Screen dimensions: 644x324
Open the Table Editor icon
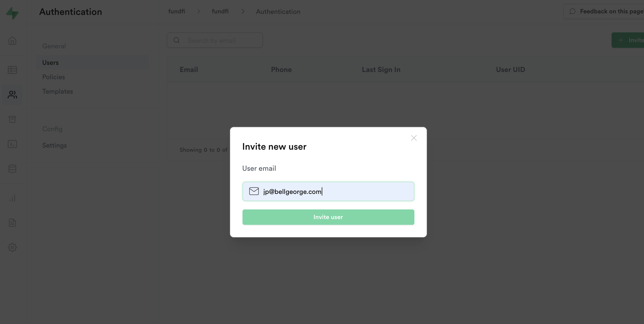12,70
